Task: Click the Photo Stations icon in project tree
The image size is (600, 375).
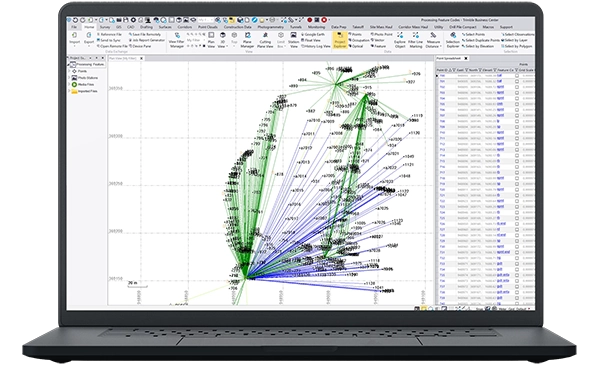Action: point(75,78)
